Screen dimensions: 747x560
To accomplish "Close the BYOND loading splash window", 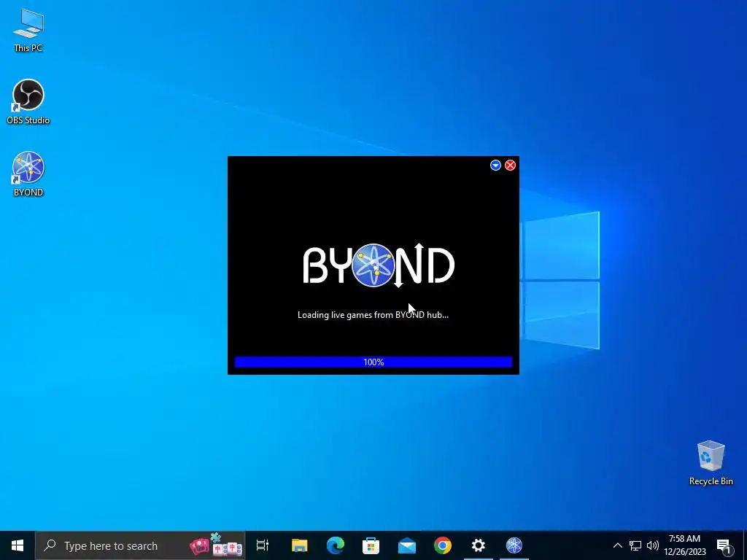I will click(x=510, y=166).
